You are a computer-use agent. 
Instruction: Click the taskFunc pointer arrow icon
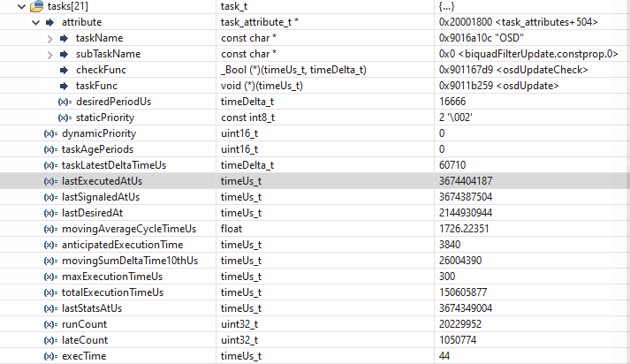[64, 86]
